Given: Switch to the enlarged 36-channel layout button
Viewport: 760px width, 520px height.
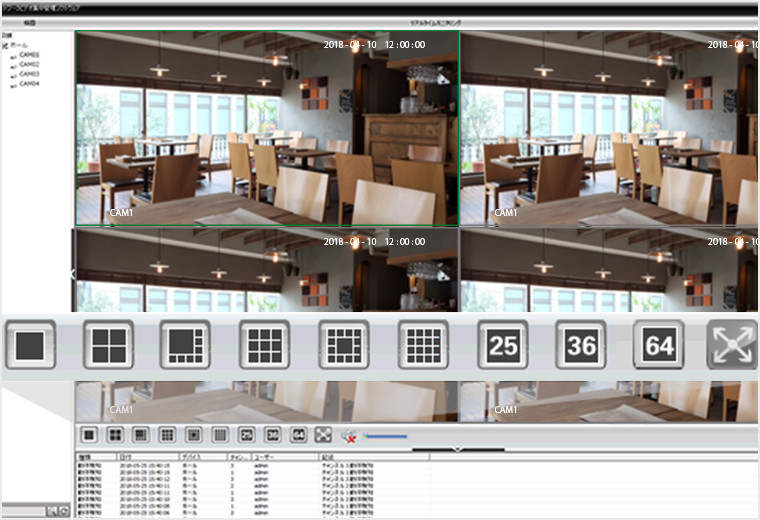Looking at the screenshot, I should pyautogui.click(x=581, y=345).
